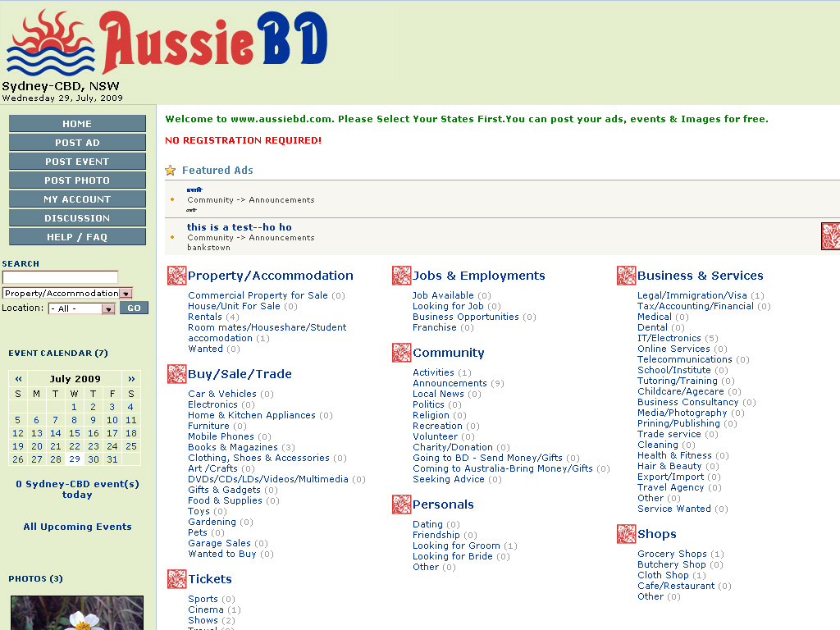Open the HELP / FAQ menu item

77,237
